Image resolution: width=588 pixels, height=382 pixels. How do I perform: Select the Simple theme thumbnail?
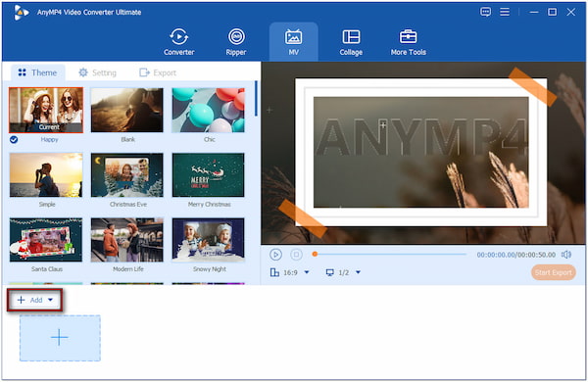(x=46, y=174)
